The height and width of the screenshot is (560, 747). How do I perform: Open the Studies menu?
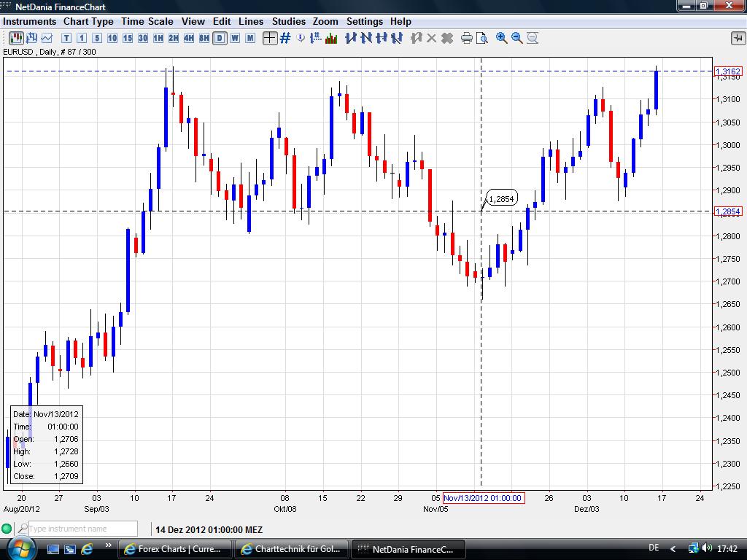289,21
